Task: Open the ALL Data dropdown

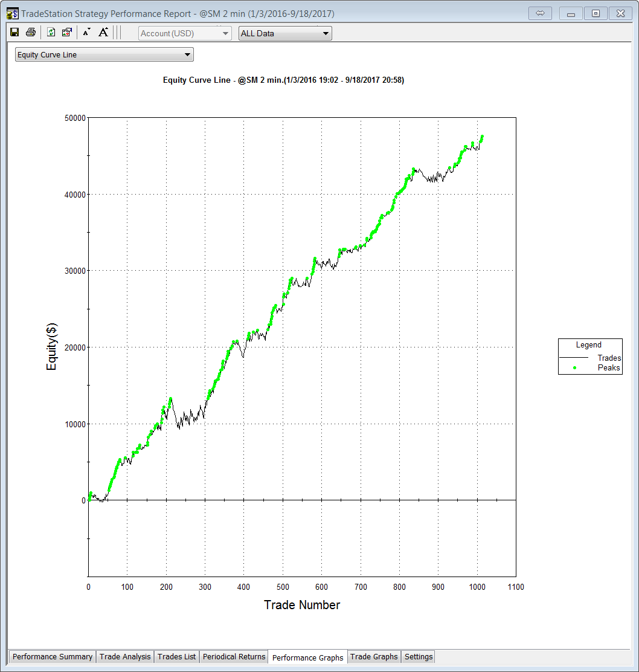Action: point(285,33)
